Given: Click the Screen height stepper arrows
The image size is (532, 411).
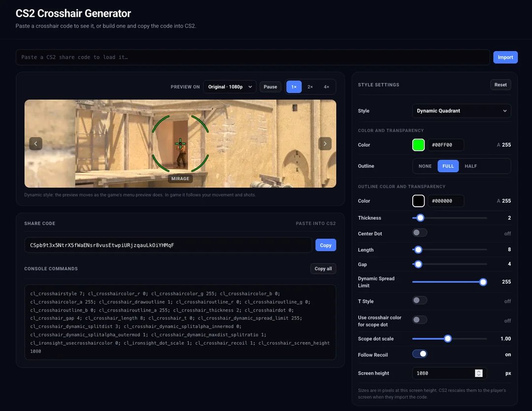Looking at the screenshot, I should pyautogui.click(x=478, y=373).
